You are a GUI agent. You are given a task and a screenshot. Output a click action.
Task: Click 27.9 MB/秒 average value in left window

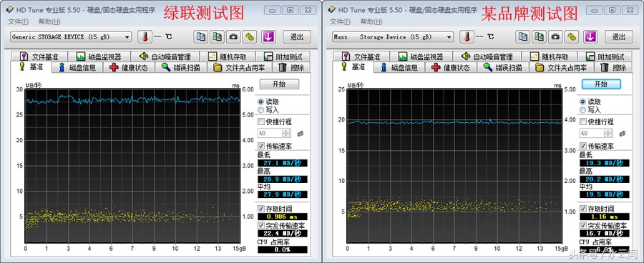[x=283, y=194]
